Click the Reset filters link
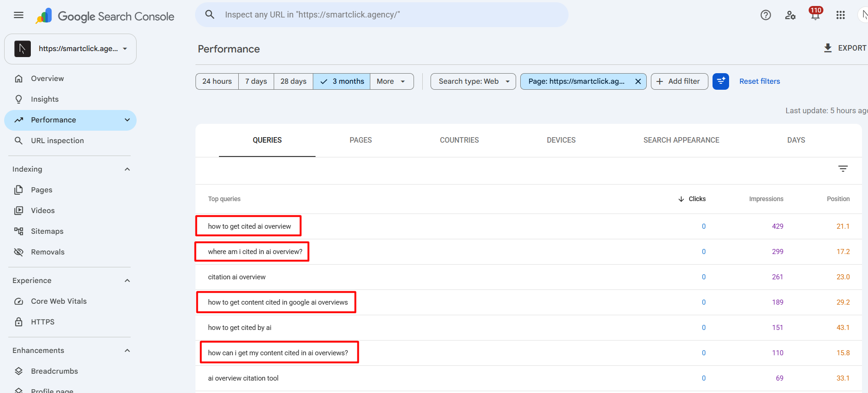This screenshot has width=868, height=393. point(759,81)
